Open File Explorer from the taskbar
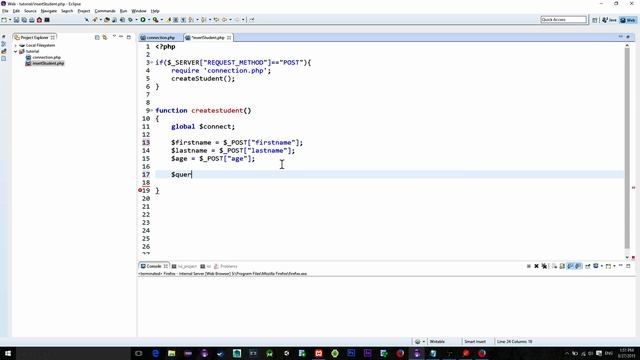The image size is (640, 360). (171, 353)
